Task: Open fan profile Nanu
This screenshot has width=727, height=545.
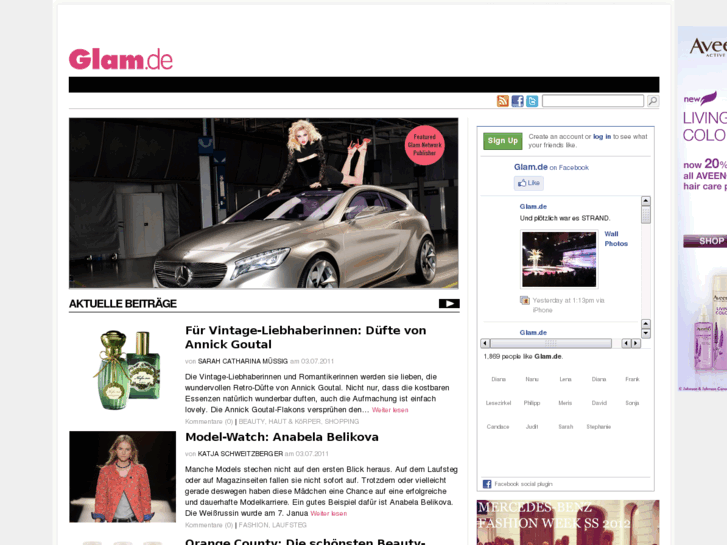Action: click(532, 379)
